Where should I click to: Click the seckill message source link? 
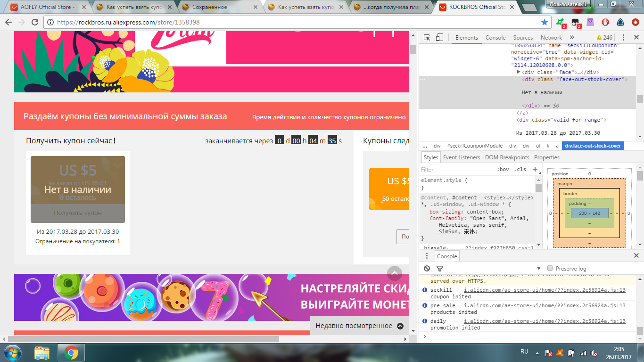(545, 290)
